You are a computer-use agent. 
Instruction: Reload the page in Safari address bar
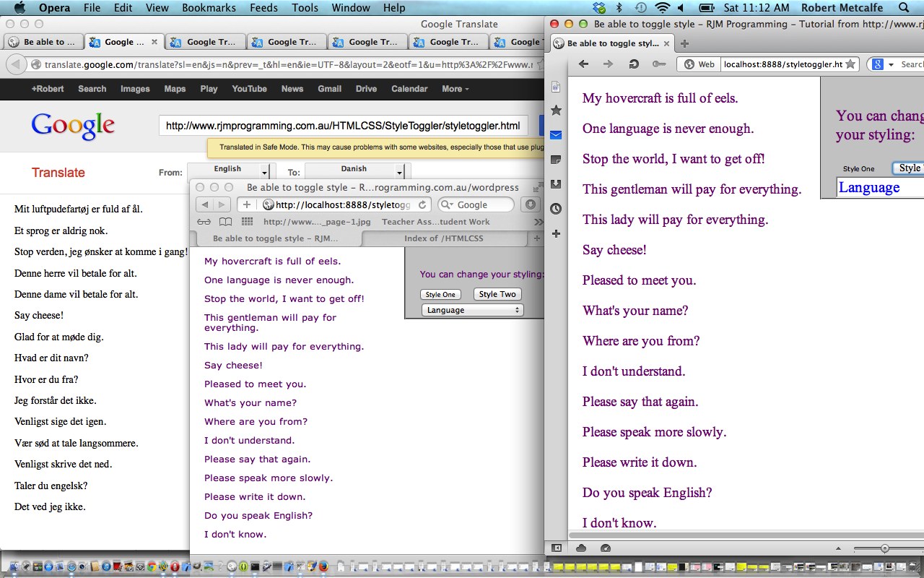pos(422,204)
